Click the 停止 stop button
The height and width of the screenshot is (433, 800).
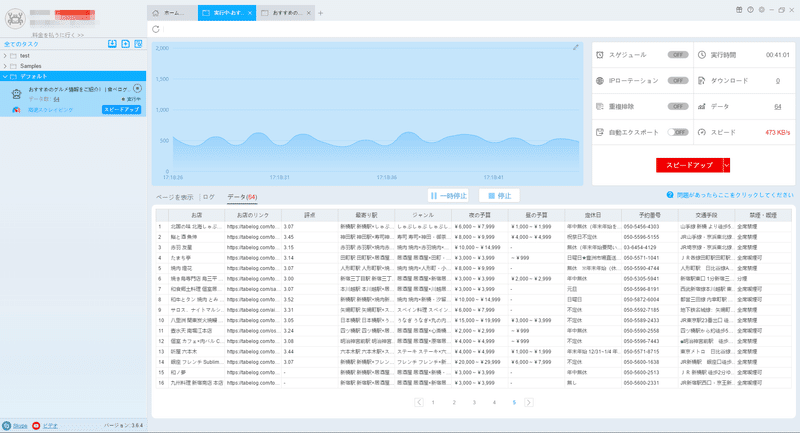click(x=499, y=196)
